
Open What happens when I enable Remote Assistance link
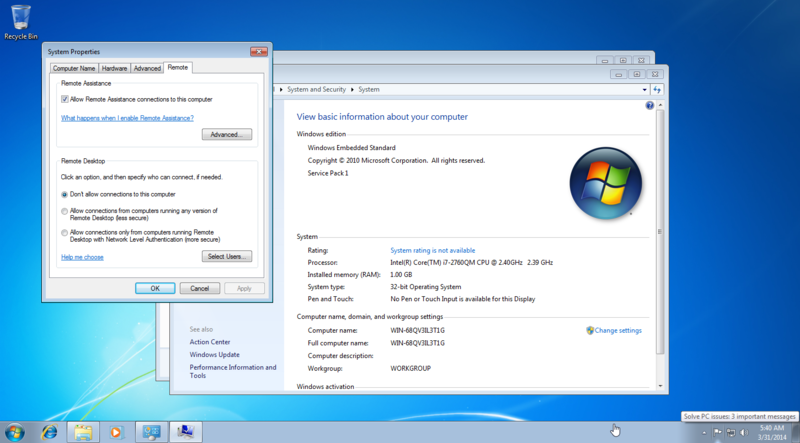[128, 118]
